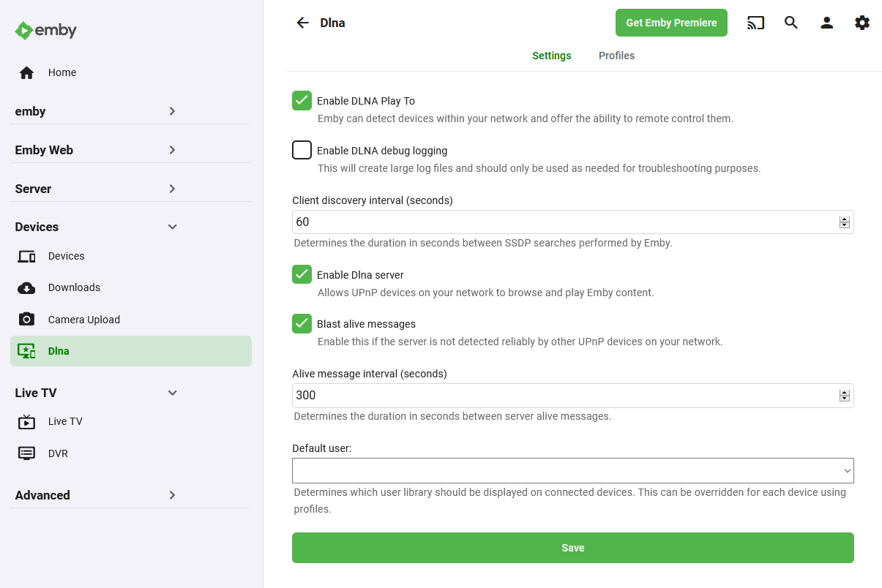The width and height of the screenshot is (882, 588).
Task: Switch to the Profiles tab
Action: (616, 56)
